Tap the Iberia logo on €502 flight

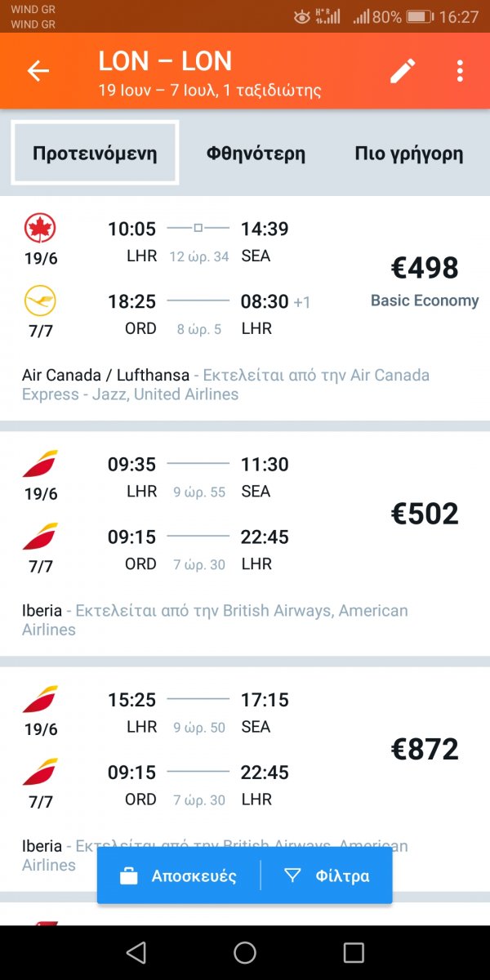[x=39, y=464]
